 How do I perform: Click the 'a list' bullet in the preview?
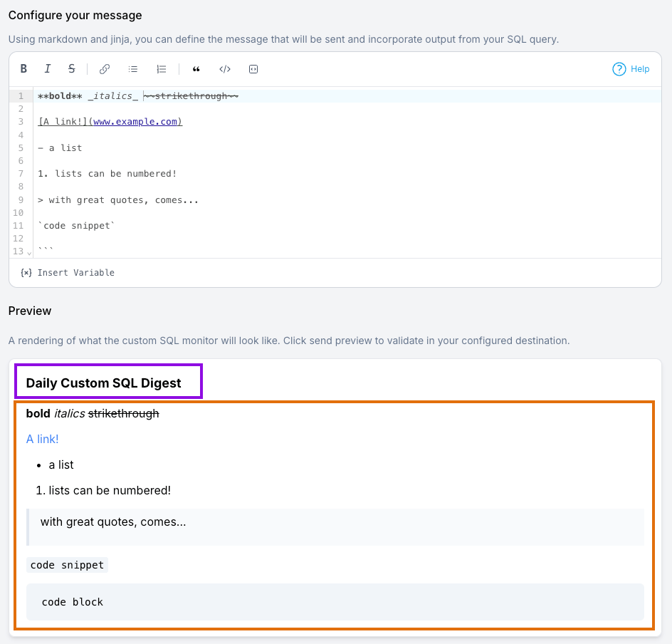[x=61, y=464]
